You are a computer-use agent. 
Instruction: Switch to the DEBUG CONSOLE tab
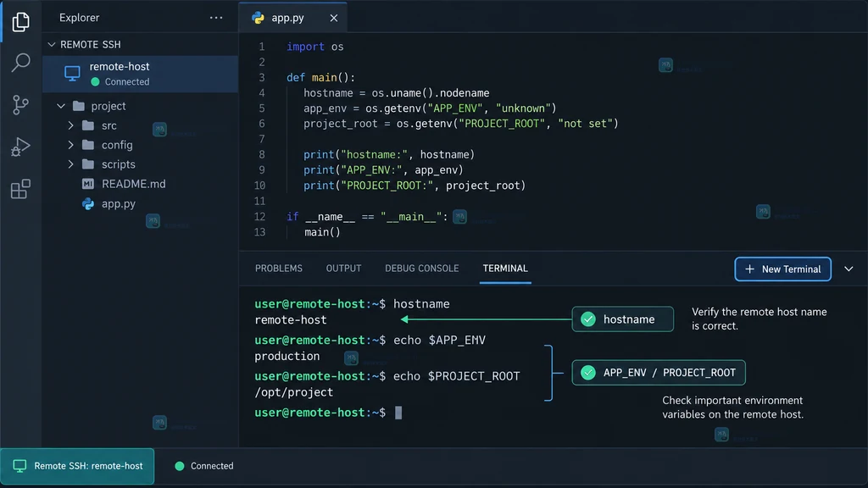pyautogui.click(x=422, y=269)
